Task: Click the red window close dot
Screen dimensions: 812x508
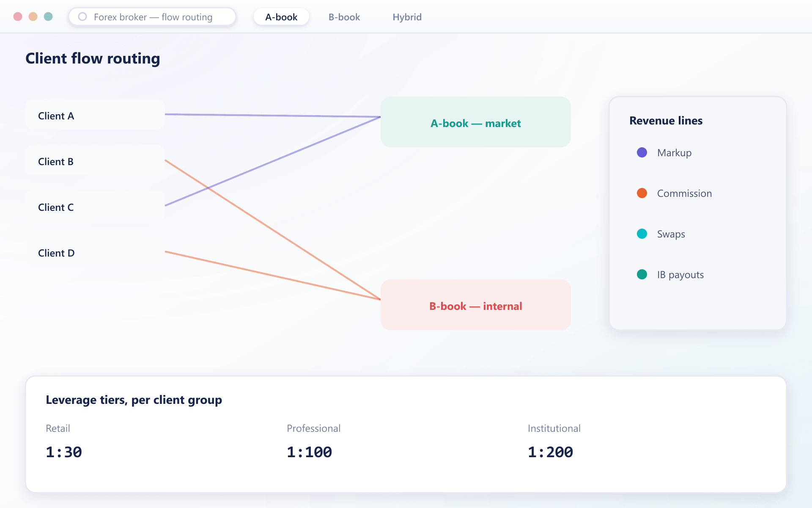Action: [x=18, y=17]
